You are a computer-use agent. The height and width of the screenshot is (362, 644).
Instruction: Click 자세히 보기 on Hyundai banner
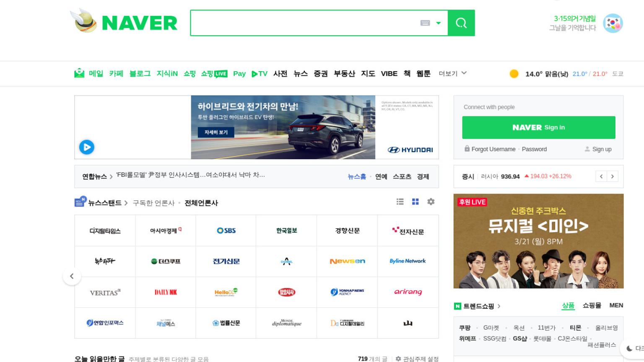[216, 132]
